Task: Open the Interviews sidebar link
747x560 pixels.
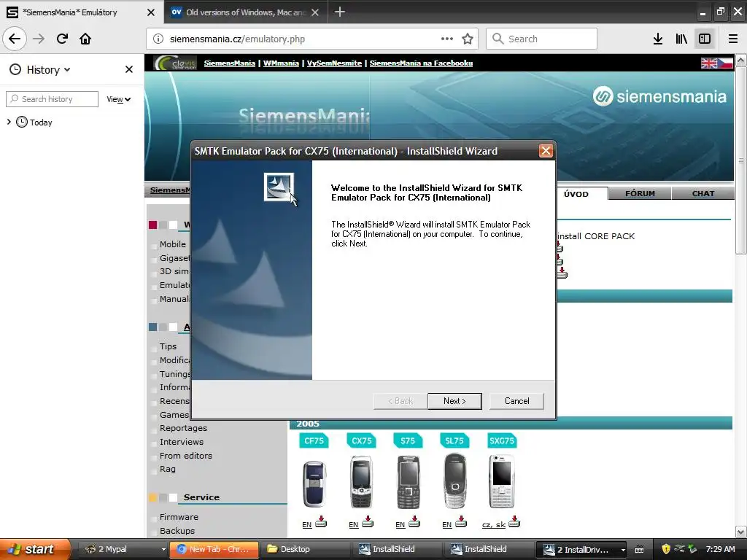Action: [182, 442]
